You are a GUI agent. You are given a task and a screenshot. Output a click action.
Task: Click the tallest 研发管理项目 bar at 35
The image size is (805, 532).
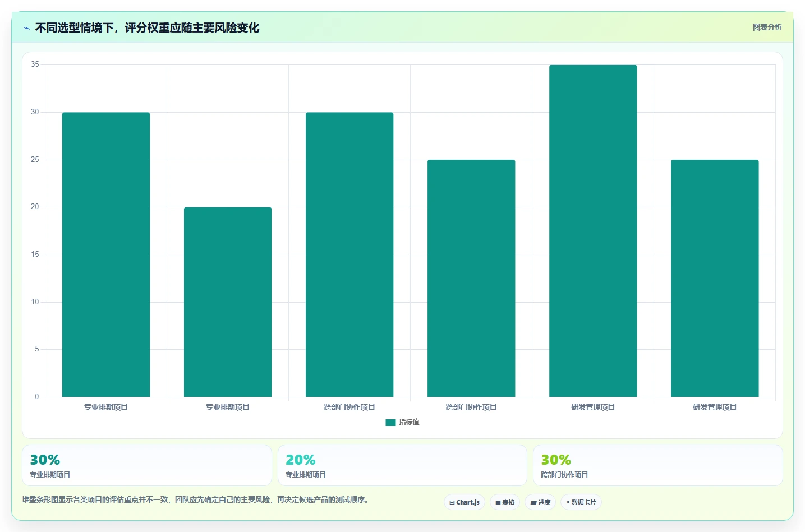pos(593,231)
